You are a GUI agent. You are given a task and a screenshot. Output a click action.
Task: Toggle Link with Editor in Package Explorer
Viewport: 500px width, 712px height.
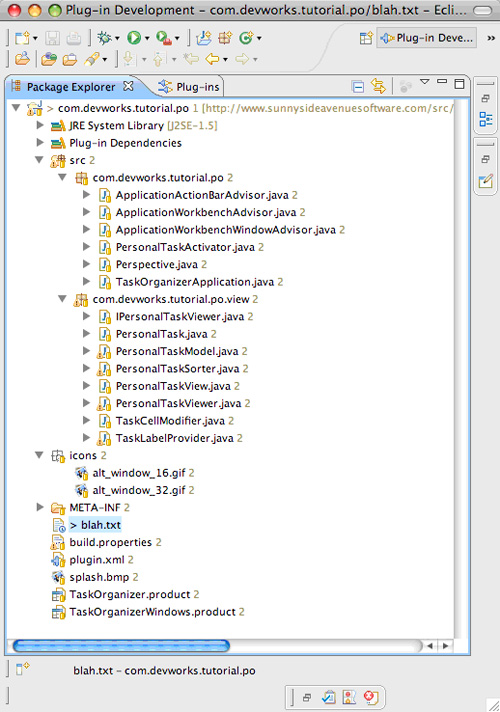[x=378, y=86]
